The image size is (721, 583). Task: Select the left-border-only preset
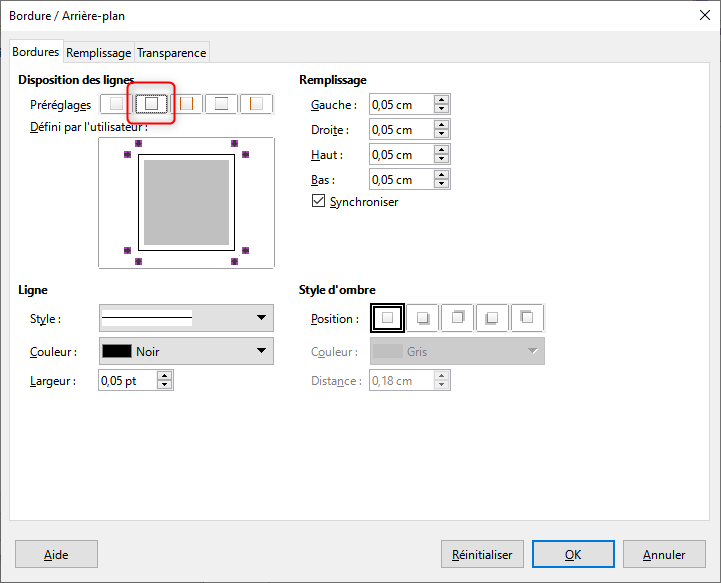point(257,104)
